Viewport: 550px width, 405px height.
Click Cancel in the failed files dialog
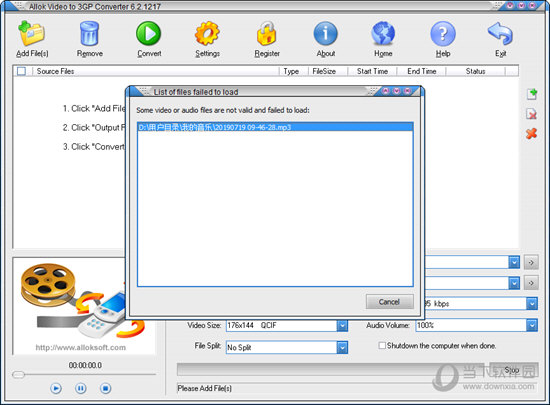[389, 302]
